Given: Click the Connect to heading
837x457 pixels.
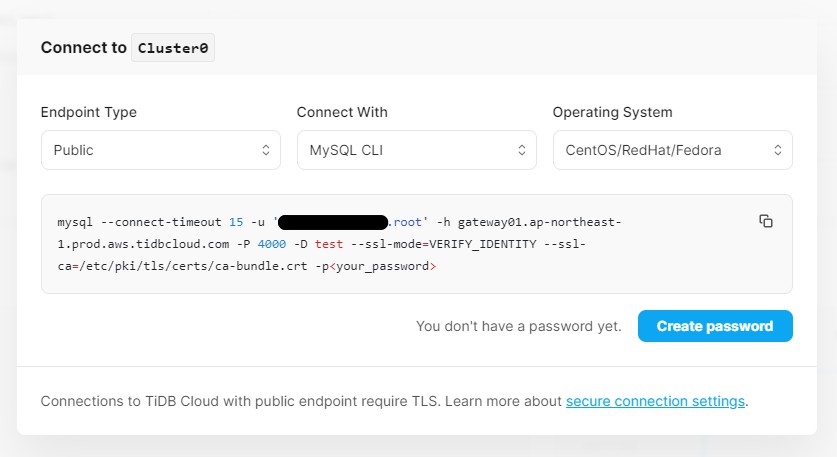Looking at the screenshot, I should (84, 48).
